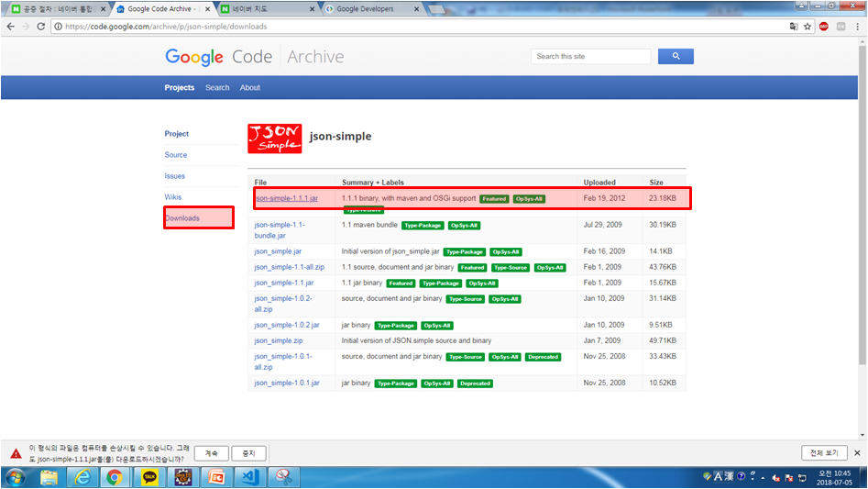This screenshot has height=489, width=868.
Task: Open Visual Studio Code from the taskbar
Action: (x=250, y=477)
